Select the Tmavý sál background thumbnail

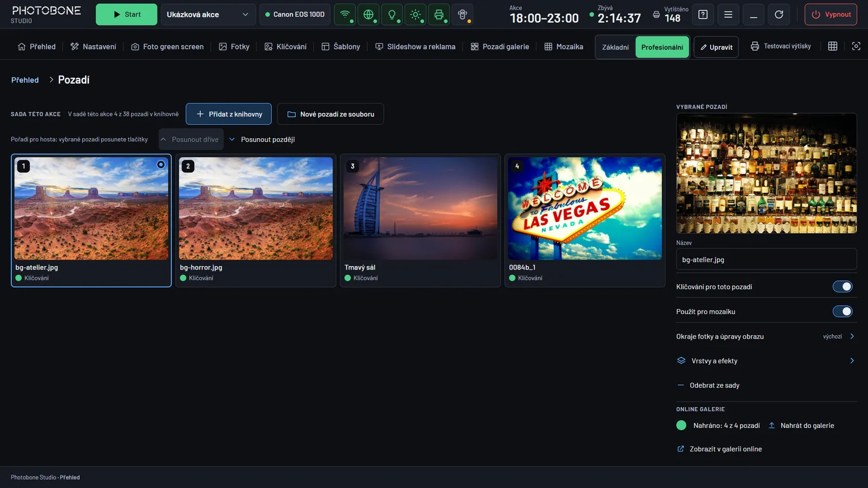(x=420, y=220)
